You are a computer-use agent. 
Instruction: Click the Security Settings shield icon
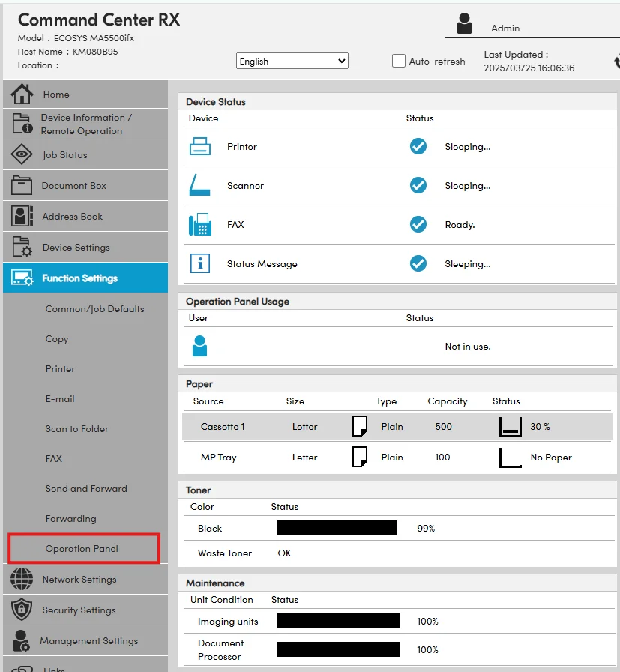tap(22, 610)
